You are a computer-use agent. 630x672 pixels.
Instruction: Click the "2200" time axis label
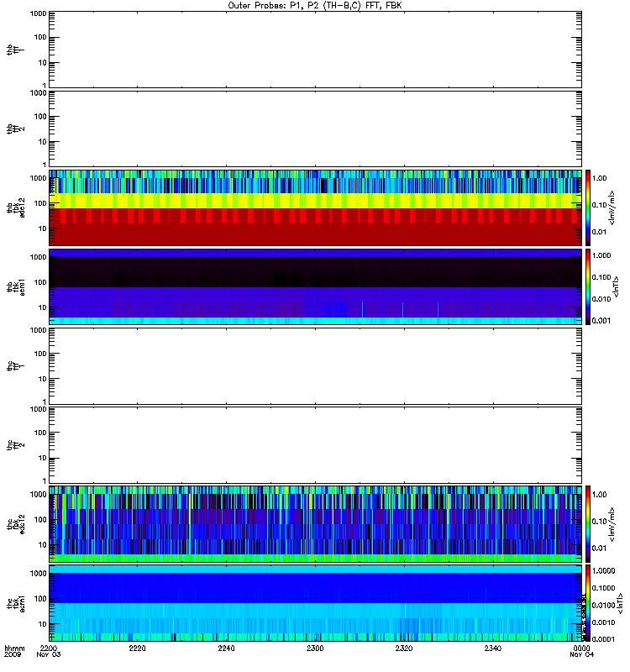coord(49,648)
